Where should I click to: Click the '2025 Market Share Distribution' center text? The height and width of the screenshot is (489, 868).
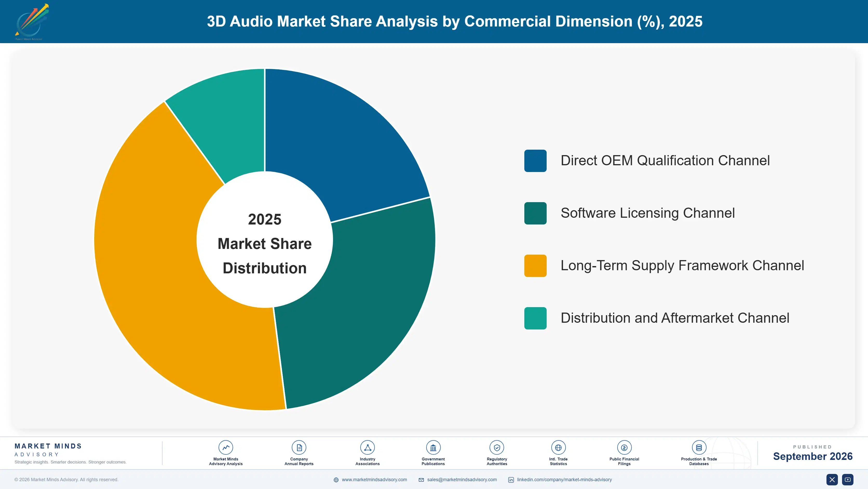point(265,243)
